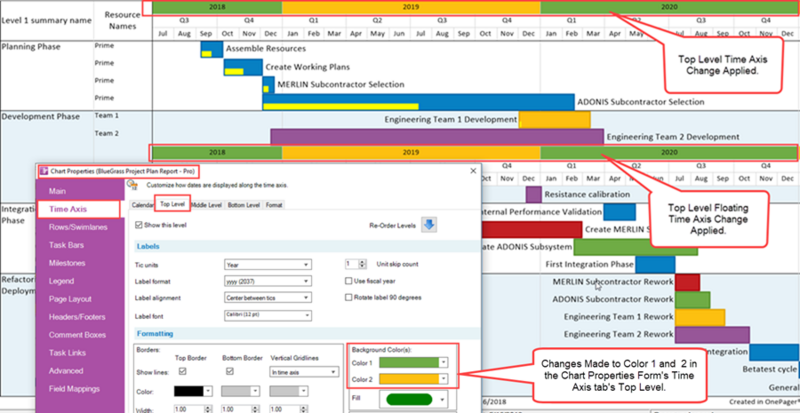The height and width of the screenshot is (413, 800).
Task: Close the Chart Properties dialog
Action: point(473,171)
